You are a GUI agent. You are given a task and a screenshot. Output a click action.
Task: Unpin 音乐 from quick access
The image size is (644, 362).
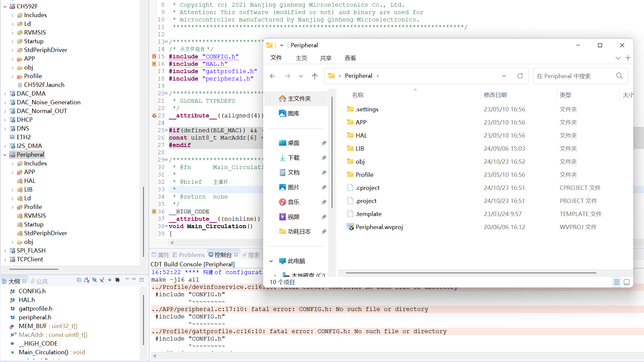coord(324,202)
